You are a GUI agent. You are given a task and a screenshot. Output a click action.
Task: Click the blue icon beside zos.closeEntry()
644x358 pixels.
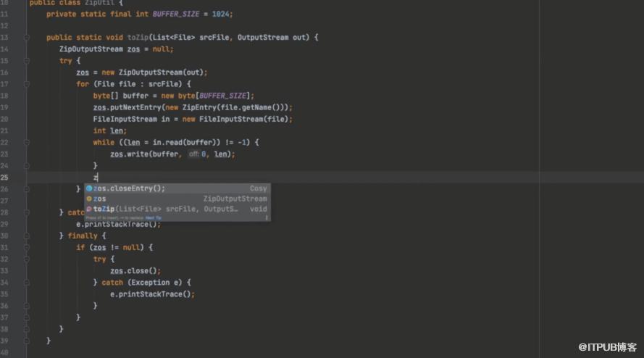pyautogui.click(x=89, y=188)
